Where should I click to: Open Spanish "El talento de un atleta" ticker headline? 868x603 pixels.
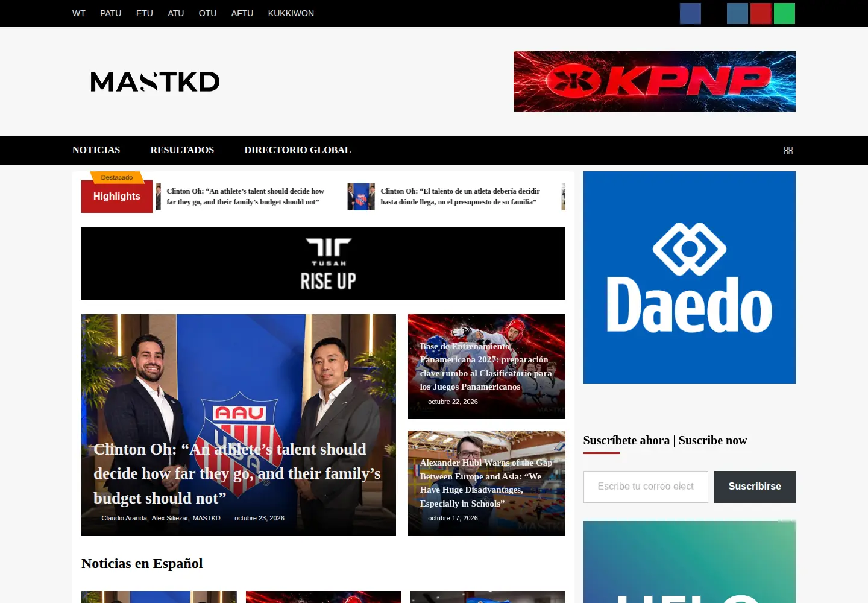(461, 197)
